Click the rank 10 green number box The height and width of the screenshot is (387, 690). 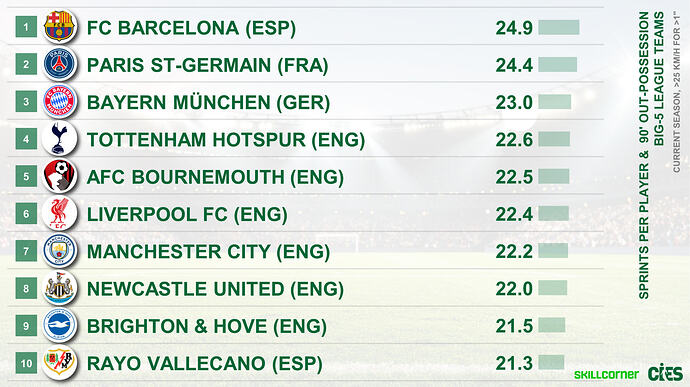coord(26,363)
